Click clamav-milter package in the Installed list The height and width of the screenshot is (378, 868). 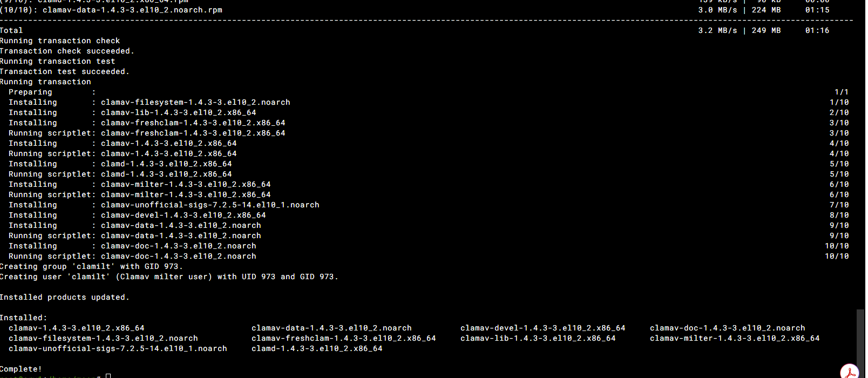(x=735, y=339)
